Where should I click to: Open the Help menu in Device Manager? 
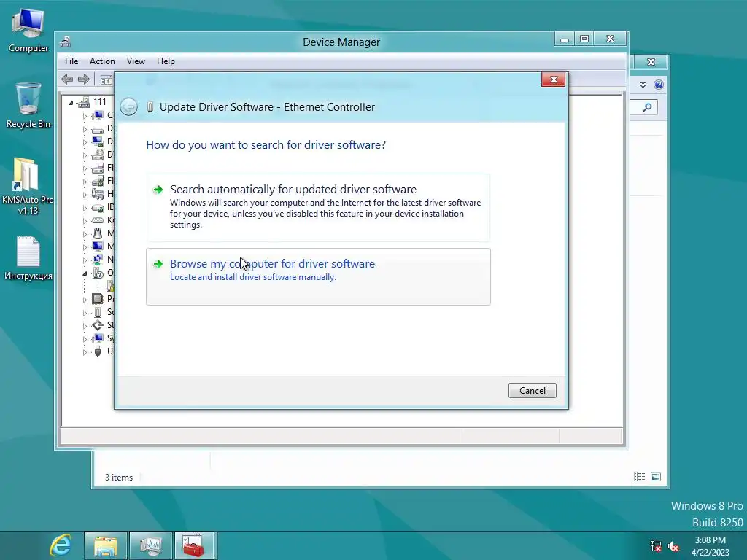point(166,61)
